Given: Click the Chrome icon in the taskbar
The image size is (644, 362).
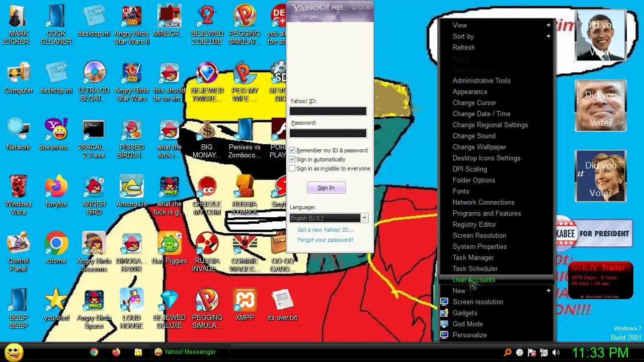Looking at the screenshot, I should click(x=94, y=352).
